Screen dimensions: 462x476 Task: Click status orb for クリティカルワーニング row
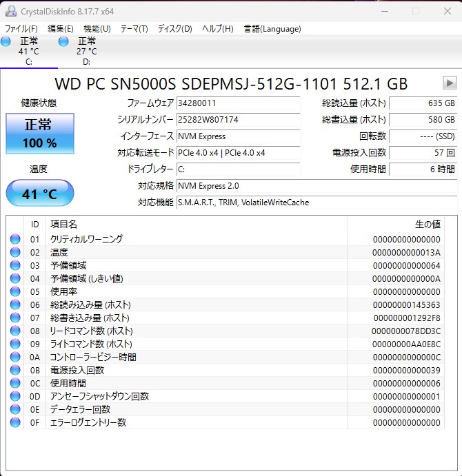tap(15, 239)
